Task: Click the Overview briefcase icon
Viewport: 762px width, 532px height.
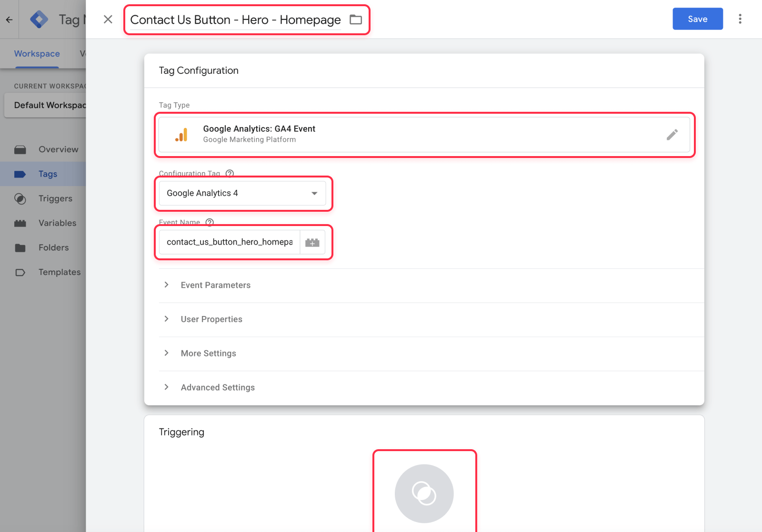Action: [20, 150]
